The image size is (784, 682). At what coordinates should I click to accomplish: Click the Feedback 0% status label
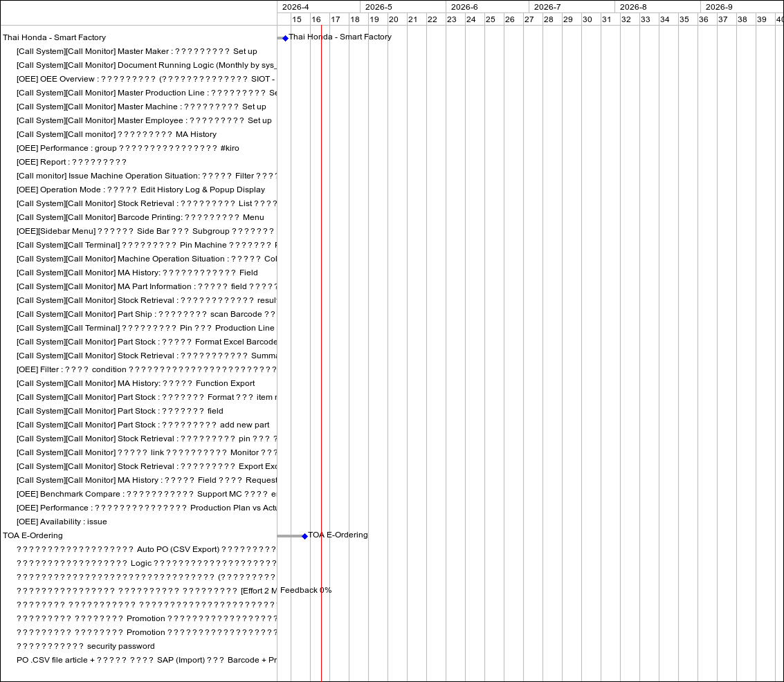306,590
